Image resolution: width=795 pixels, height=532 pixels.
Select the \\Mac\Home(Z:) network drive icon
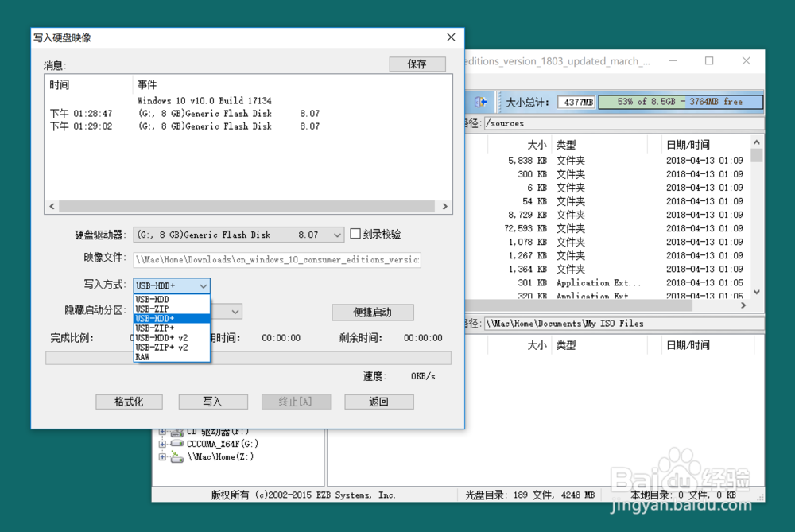[x=177, y=457]
